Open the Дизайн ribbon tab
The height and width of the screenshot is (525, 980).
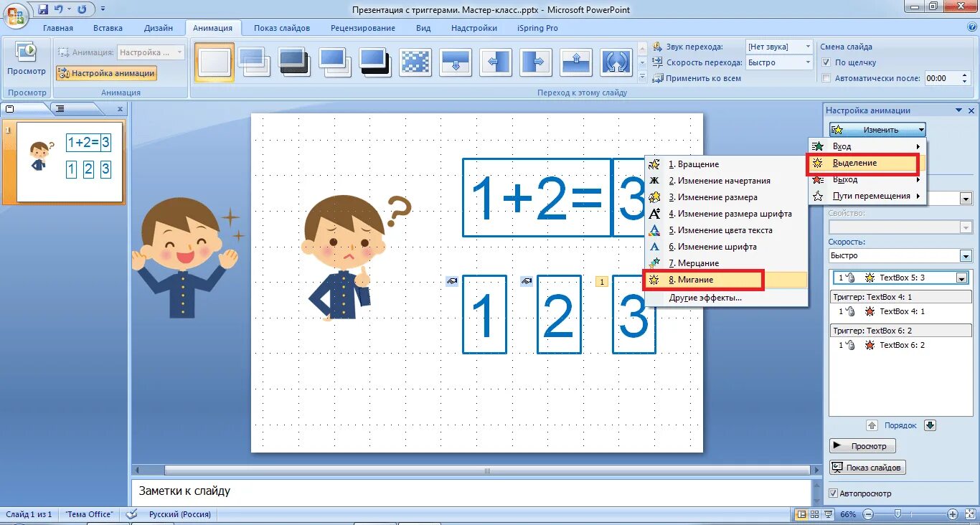(x=159, y=28)
